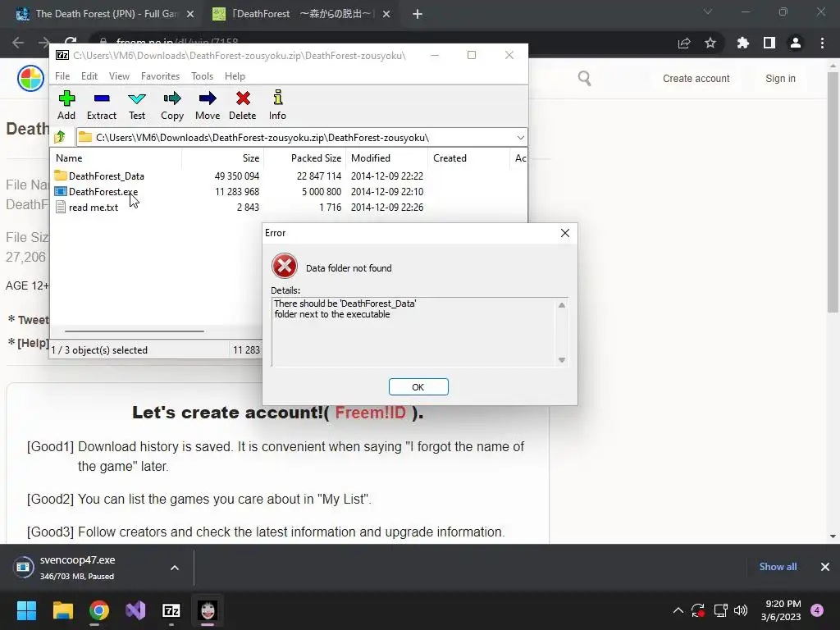This screenshot has height=630, width=840.
Task: Click the Copy toolbar icon in 7-Zip
Action: click(x=172, y=106)
